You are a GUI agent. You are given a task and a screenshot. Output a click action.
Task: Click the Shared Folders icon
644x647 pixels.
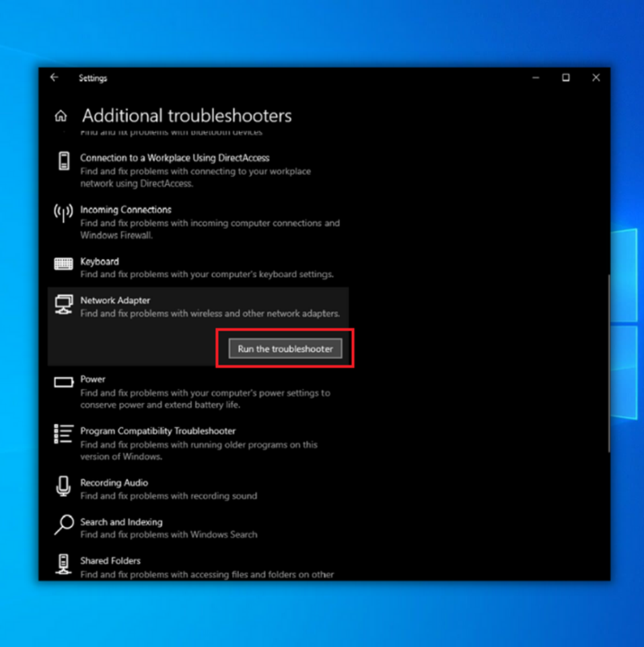[63, 564]
